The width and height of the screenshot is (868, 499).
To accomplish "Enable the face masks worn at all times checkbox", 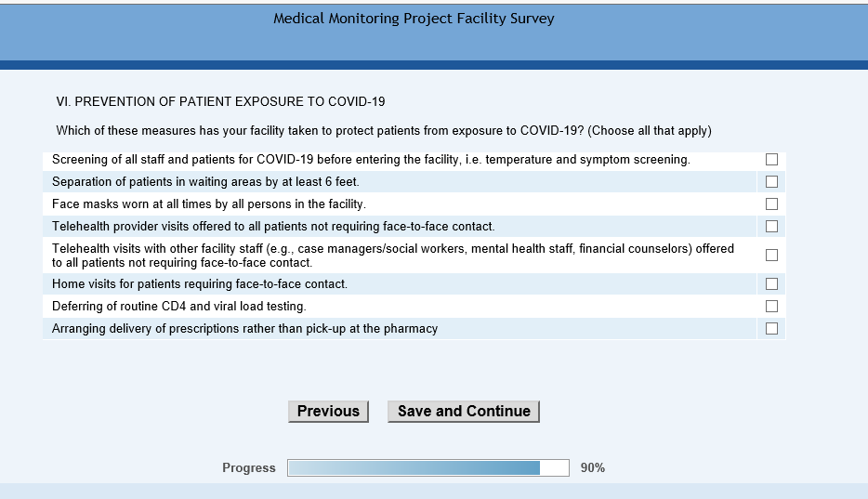I will [771, 204].
